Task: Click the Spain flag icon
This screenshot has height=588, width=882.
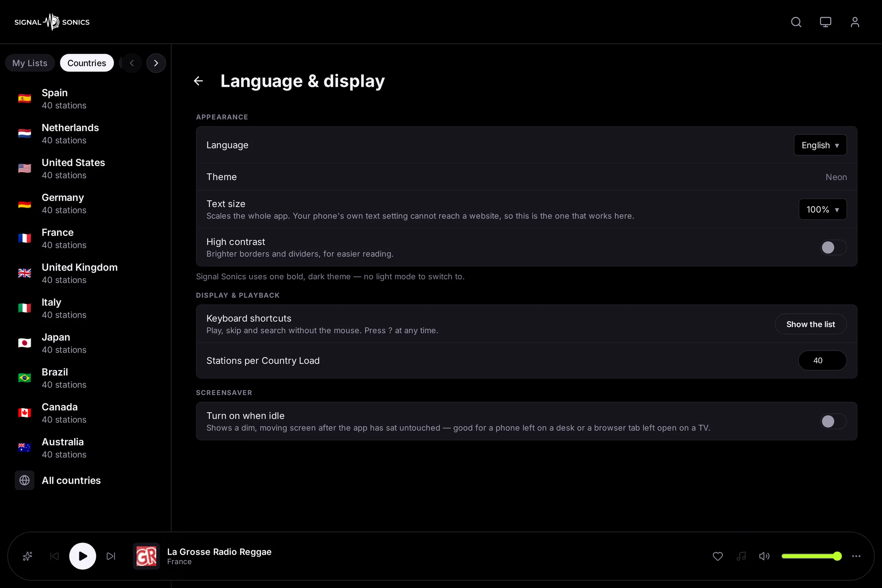Action: pos(24,98)
